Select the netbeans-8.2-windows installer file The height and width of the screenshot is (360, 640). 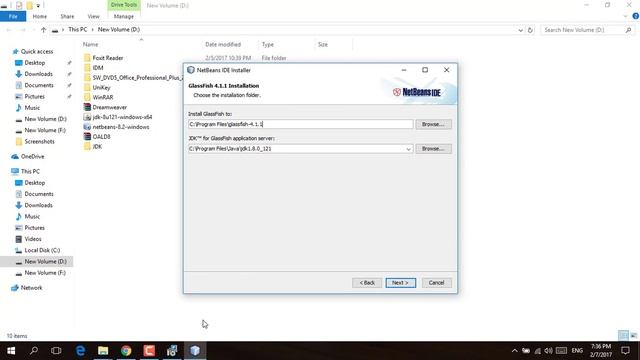121,127
